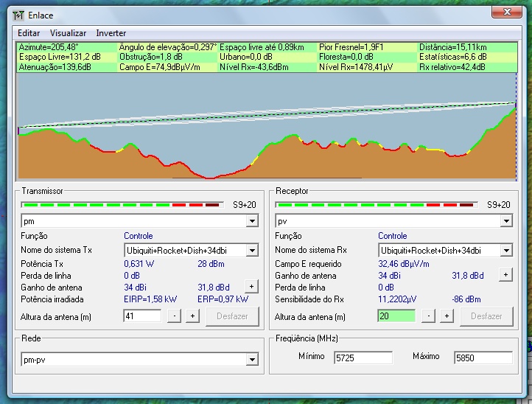The image size is (532, 404).
Task: Click the transmitter S9+20 signal meter
Action: pyautogui.click(x=121, y=205)
